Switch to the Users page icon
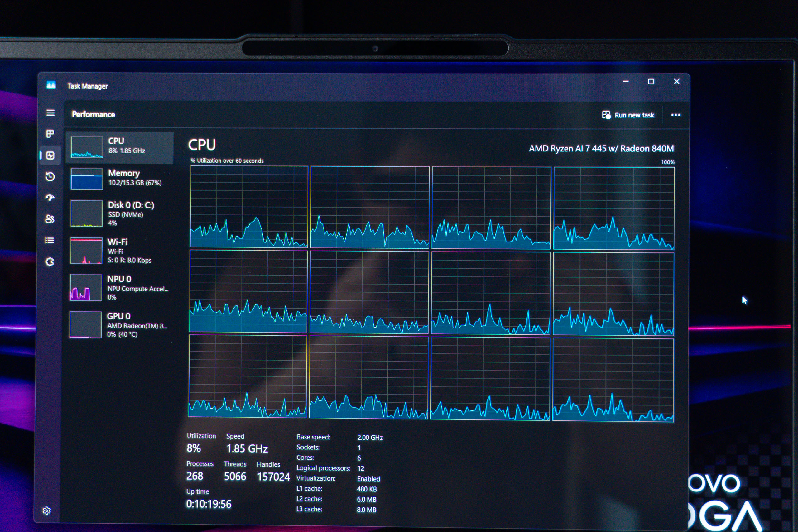 point(50,219)
